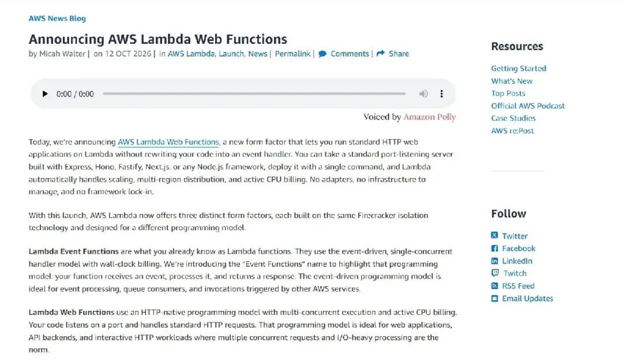Click the LinkedIn icon under Follow

pos(494,261)
